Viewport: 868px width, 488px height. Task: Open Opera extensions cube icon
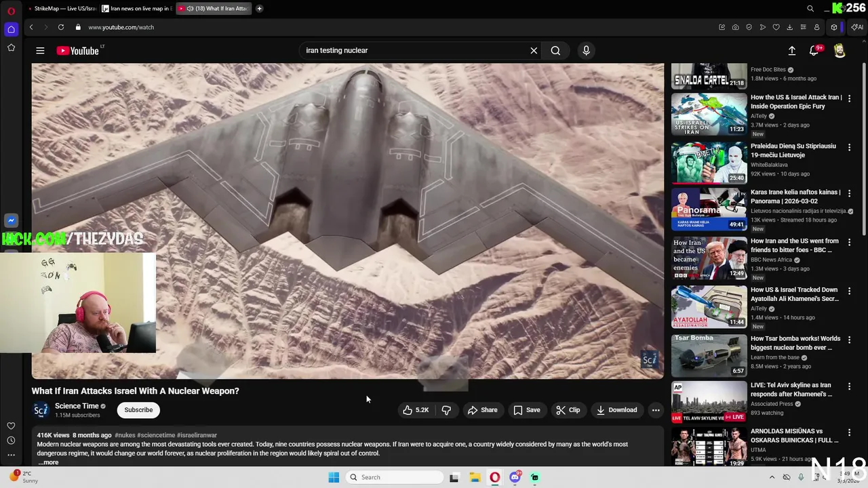coord(834,27)
